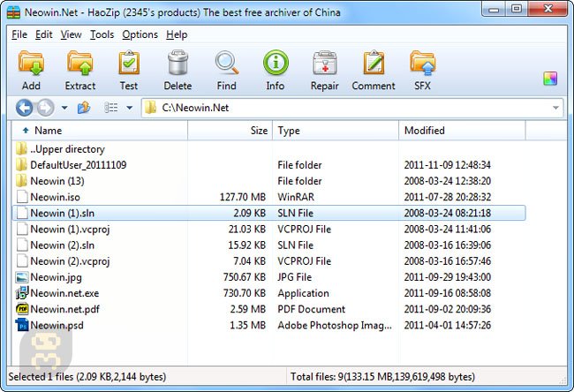Open the Edit menu
This screenshot has width=574, height=392.
(x=44, y=34)
